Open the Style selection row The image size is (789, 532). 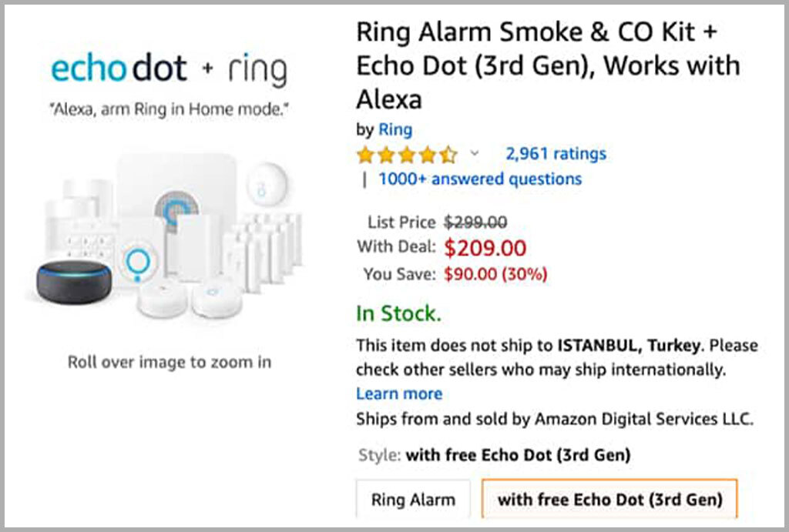(493, 455)
